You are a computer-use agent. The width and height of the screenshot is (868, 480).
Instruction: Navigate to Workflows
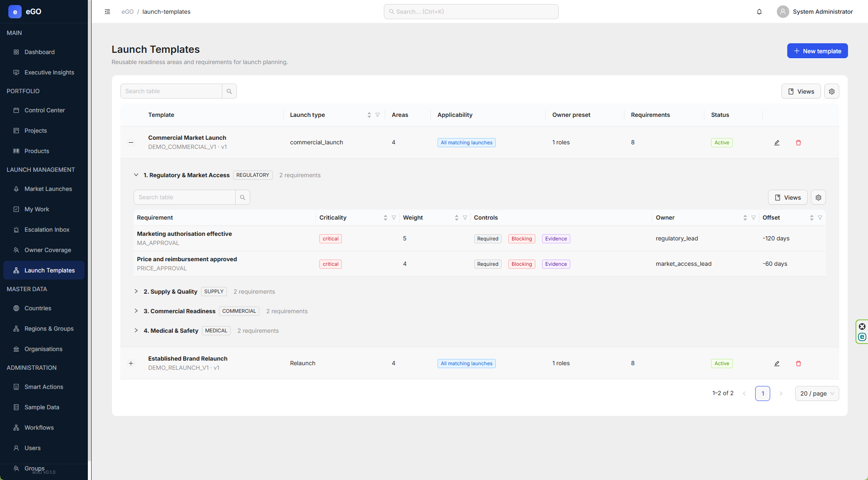[44, 428]
